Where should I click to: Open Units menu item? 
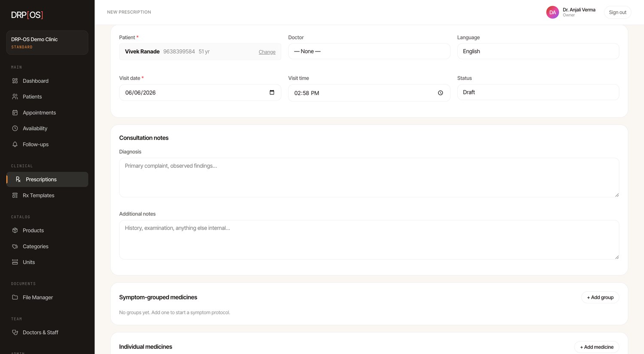pyautogui.click(x=47, y=262)
